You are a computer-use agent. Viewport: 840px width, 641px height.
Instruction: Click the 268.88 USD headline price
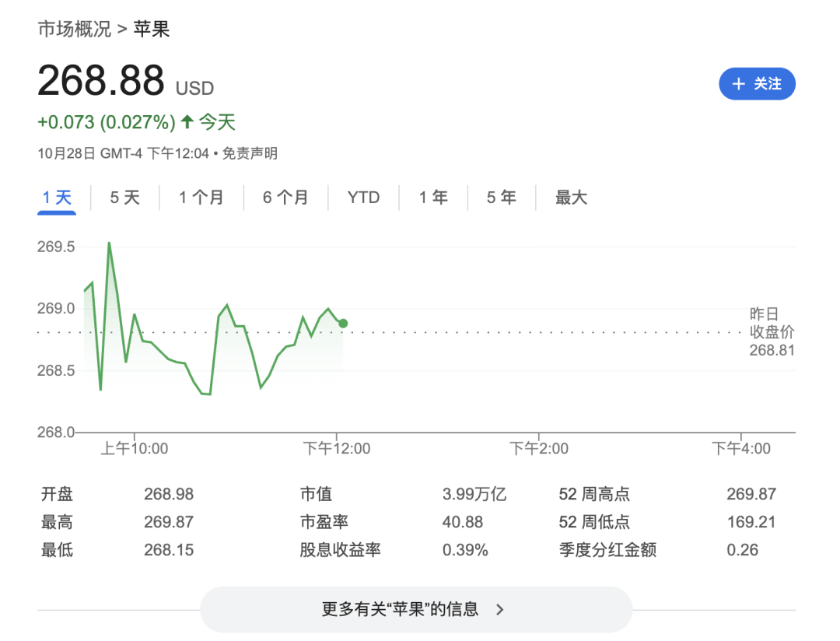101,81
